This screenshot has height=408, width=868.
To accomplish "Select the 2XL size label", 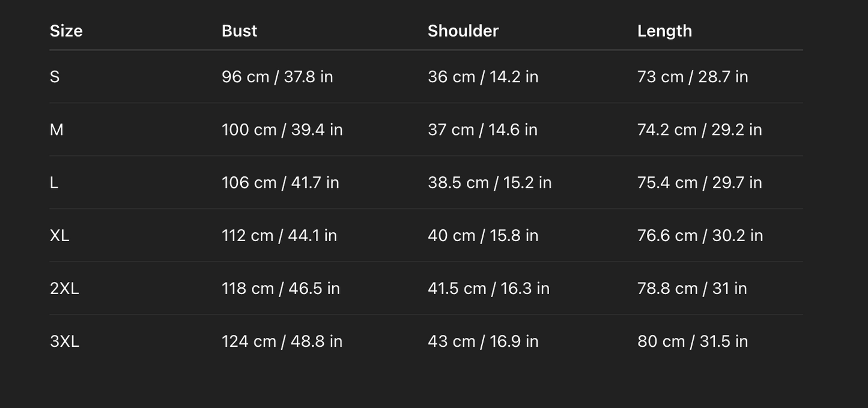I will [x=64, y=289].
